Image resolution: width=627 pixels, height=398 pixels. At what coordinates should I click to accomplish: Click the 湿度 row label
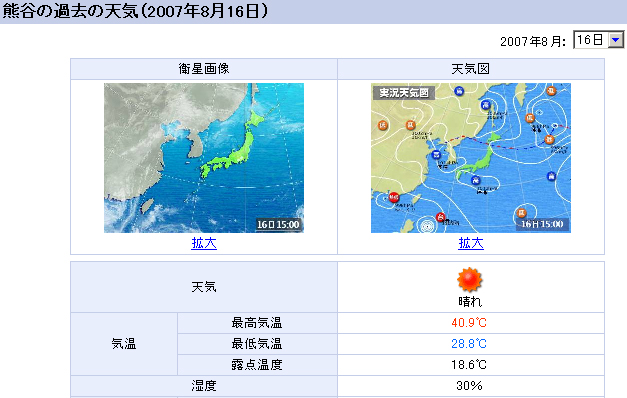(204, 386)
